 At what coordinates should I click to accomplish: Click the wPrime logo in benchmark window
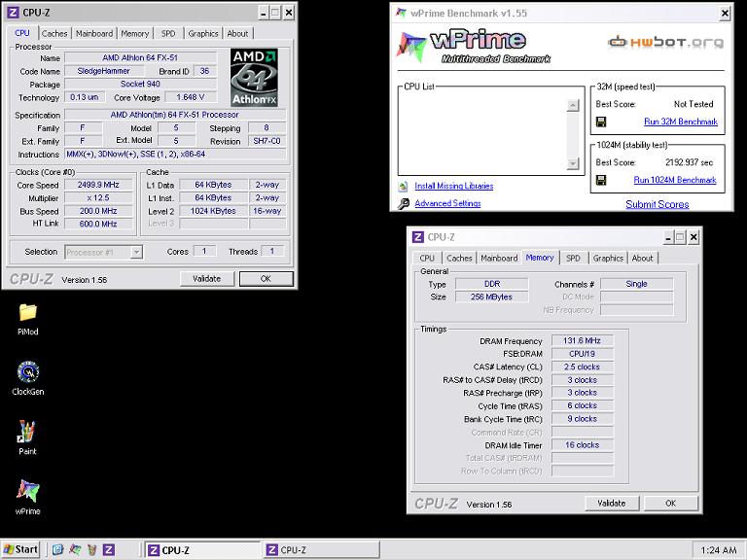[474, 47]
